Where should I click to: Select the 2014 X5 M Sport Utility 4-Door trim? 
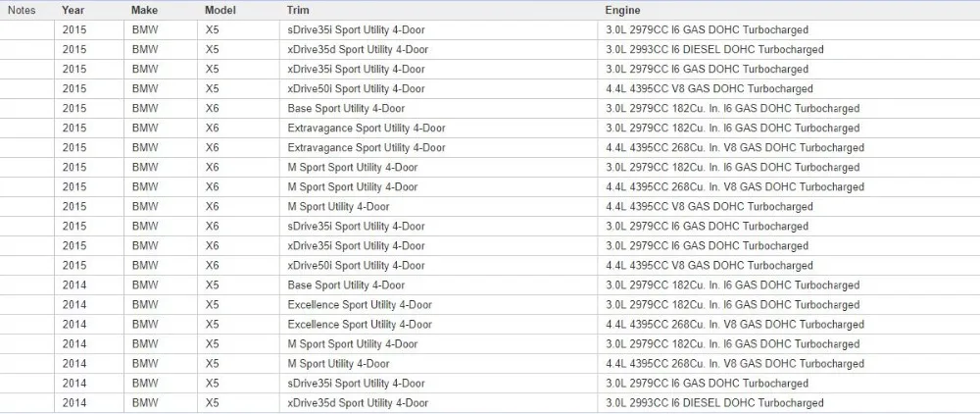(x=338, y=363)
